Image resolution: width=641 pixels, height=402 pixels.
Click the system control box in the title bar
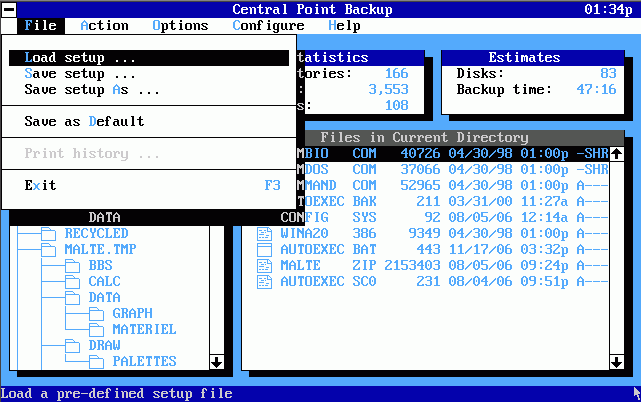[x=8, y=9]
